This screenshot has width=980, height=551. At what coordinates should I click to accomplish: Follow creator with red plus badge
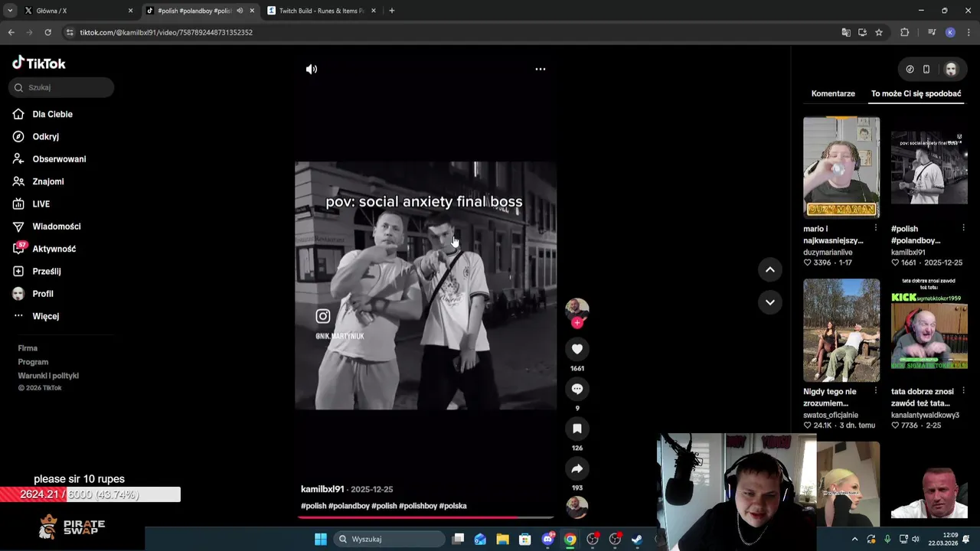click(577, 323)
